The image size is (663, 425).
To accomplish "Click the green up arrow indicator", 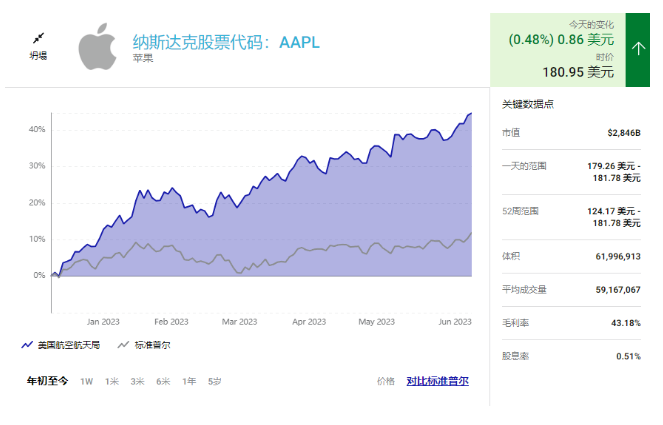I will tap(638, 49).
